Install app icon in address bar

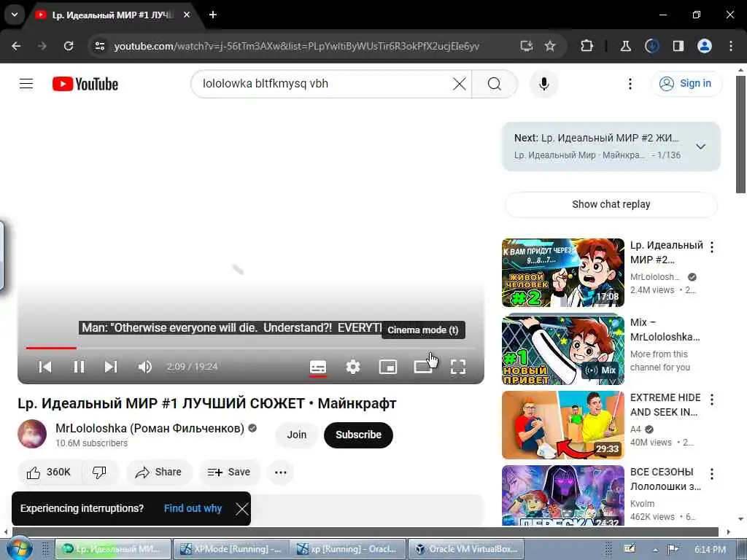point(527,46)
